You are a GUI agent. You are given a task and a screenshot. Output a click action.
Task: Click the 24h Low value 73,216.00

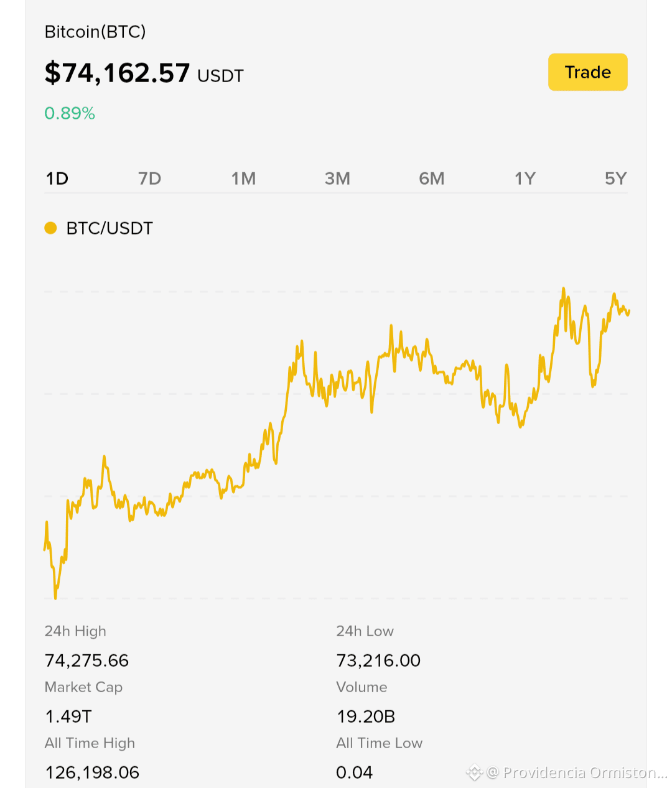click(x=378, y=661)
